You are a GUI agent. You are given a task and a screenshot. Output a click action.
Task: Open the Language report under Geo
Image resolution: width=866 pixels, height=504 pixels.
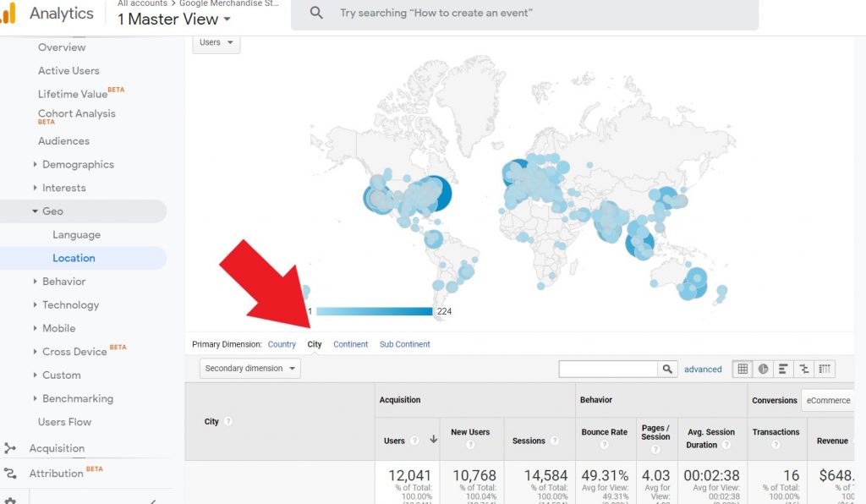(x=77, y=234)
